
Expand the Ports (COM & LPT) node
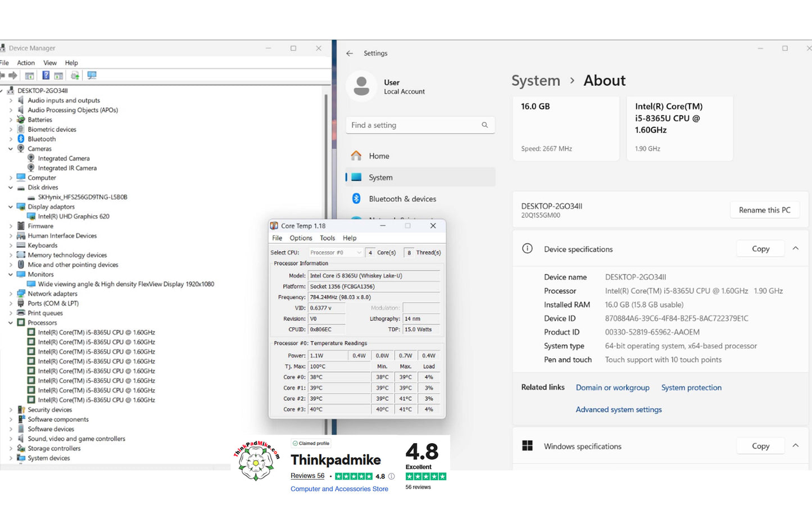click(11, 303)
